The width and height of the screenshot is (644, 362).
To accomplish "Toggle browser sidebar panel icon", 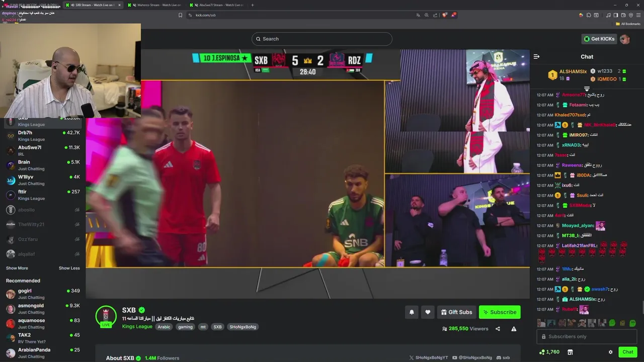I will click(x=615, y=15).
